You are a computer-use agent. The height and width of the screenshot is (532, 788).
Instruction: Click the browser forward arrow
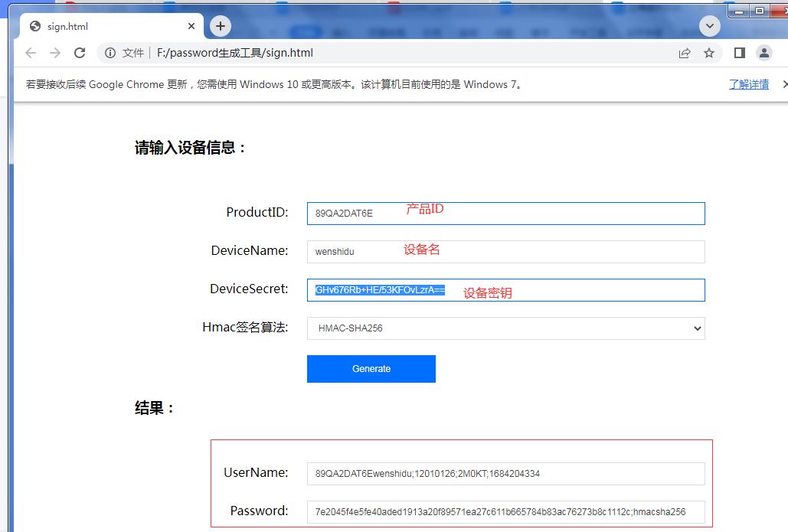click(55, 53)
